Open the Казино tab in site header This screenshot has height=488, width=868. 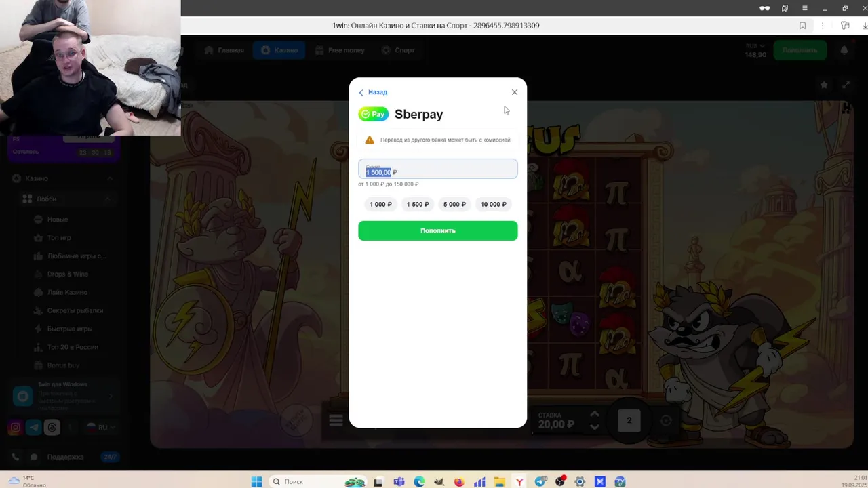[x=279, y=50]
